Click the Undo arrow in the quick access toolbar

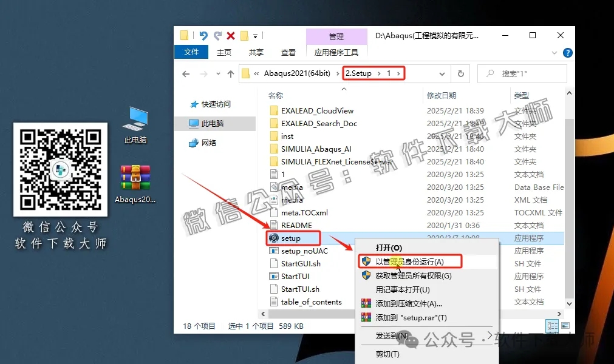[x=204, y=35]
